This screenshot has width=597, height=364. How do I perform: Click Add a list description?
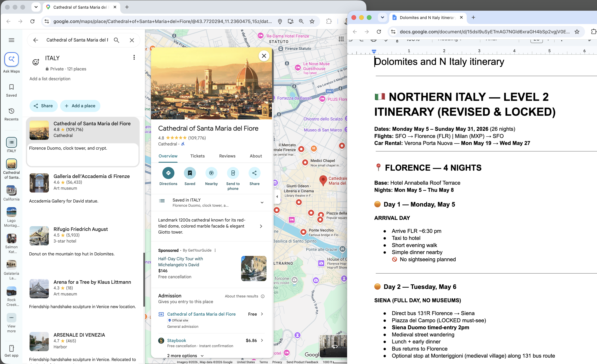pyautogui.click(x=50, y=79)
